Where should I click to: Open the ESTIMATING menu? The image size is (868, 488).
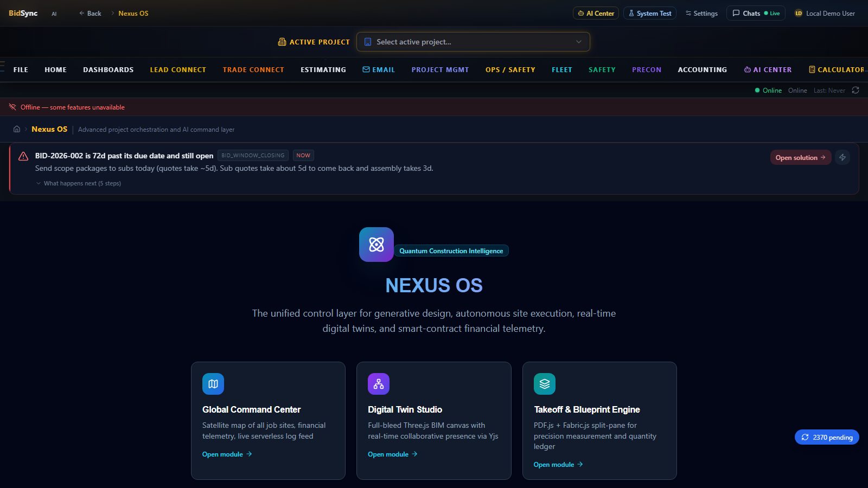(x=323, y=69)
